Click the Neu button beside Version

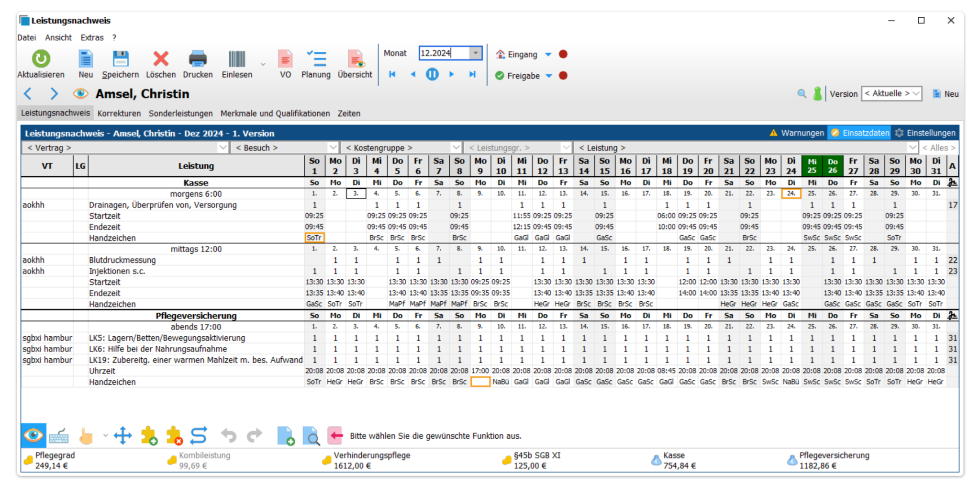click(x=946, y=94)
